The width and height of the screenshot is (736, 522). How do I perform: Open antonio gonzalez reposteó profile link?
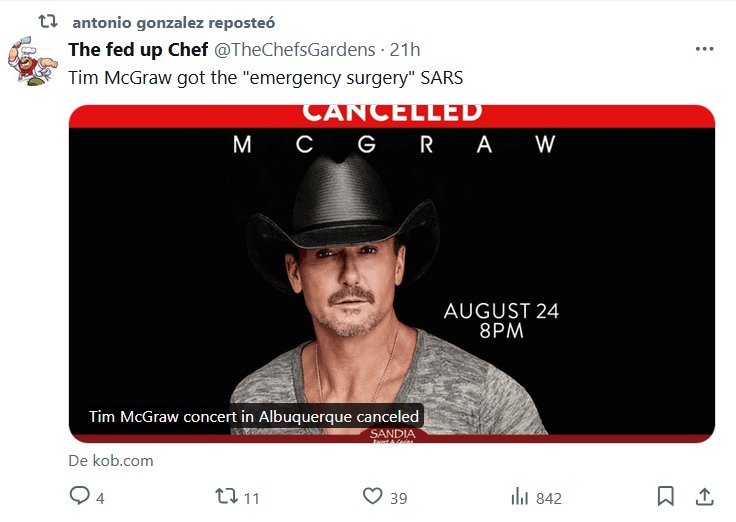[173, 22]
